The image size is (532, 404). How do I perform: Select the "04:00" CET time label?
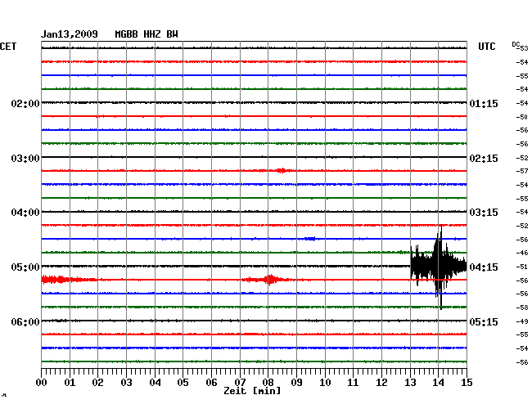[25, 213]
